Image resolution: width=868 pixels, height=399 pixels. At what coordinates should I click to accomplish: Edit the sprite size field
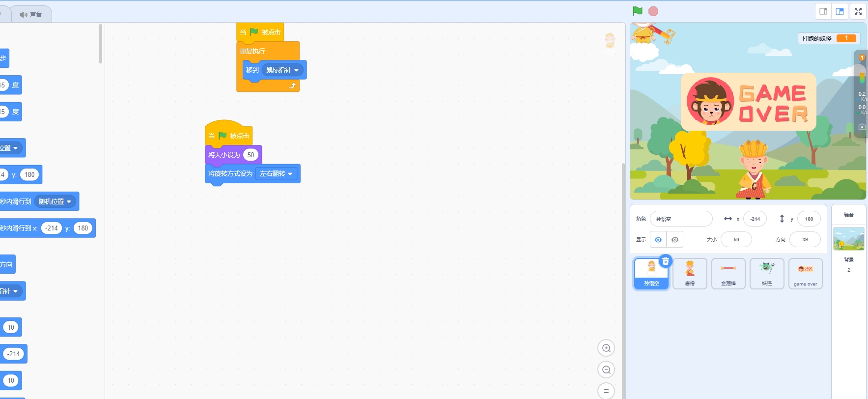736,240
